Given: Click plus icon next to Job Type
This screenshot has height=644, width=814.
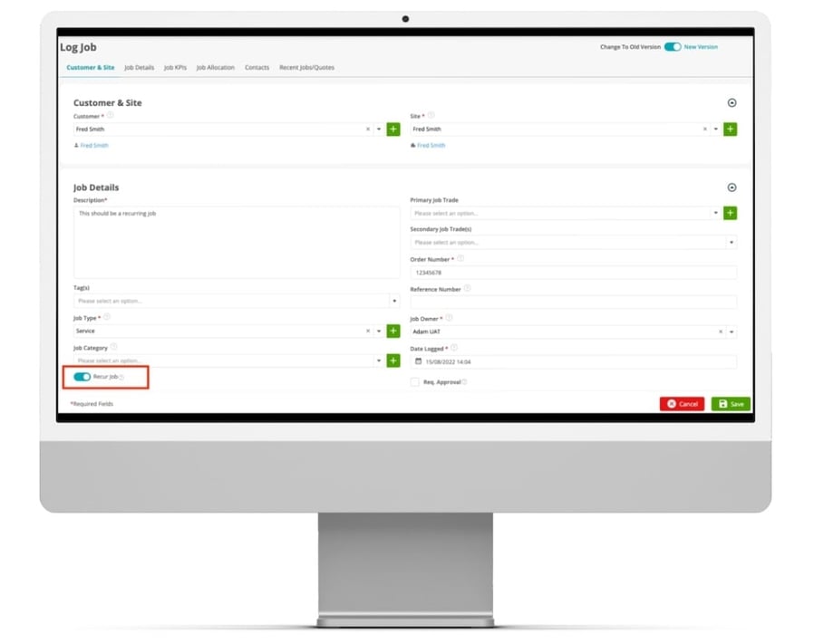Looking at the screenshot, I should tap(393, 332).
